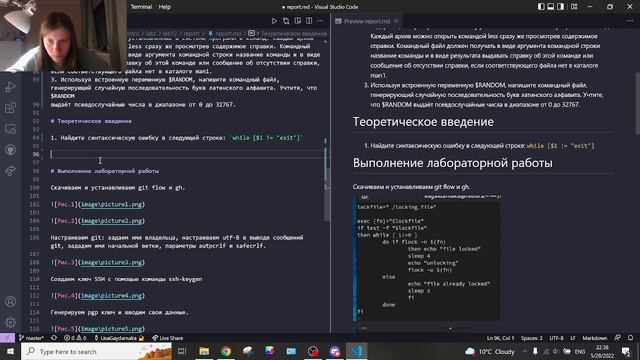The width and height of the screenshot is (640, 360).
Task: Open the 10°C Cloudy weather widget
Action: pyautogui.click(x=490, y=351)
